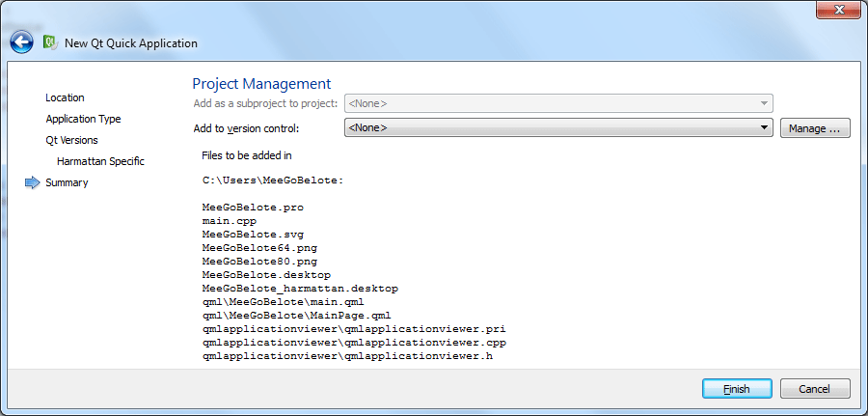Click the MeeGoBelote_harmattan.desktop file line

(x=300, y=289)
